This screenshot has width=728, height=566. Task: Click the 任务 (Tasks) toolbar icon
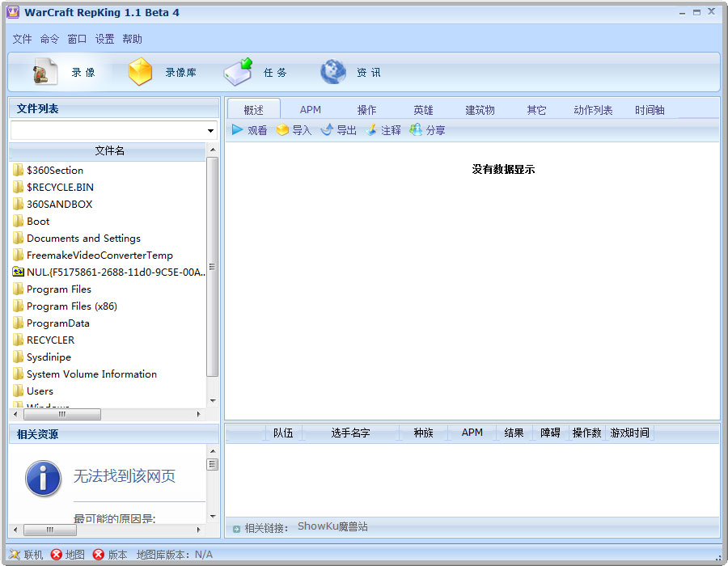click(x=238, y=72)
